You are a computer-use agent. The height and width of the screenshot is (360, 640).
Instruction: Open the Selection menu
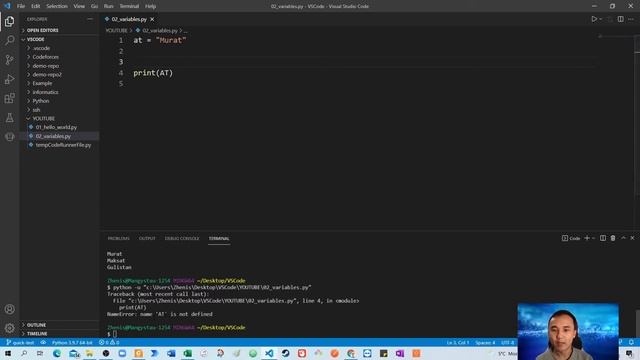pos(57,6)
